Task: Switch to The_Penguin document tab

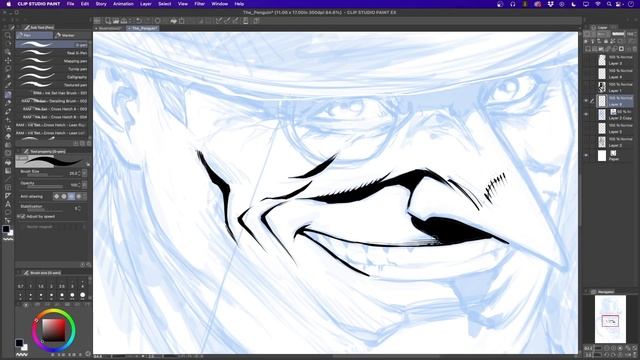Action: pos(142,29)
